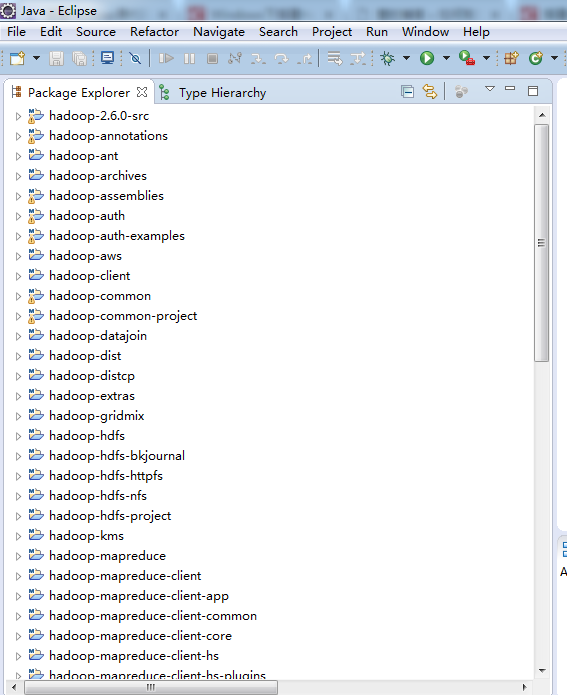The image size is (567, 695).
Task: Open the Run menu
Action: click(377, 32)
